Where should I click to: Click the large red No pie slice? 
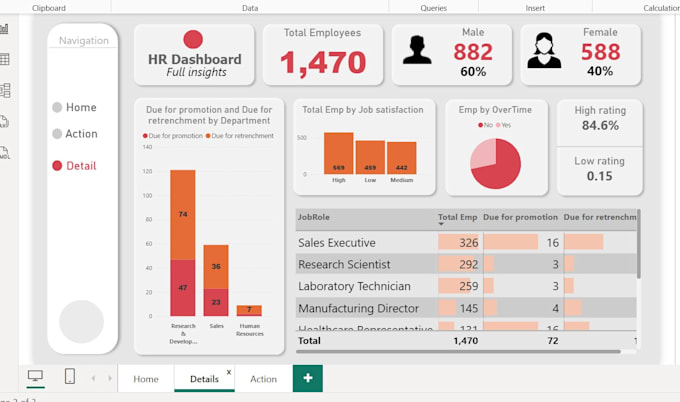(x=501, y=169)
